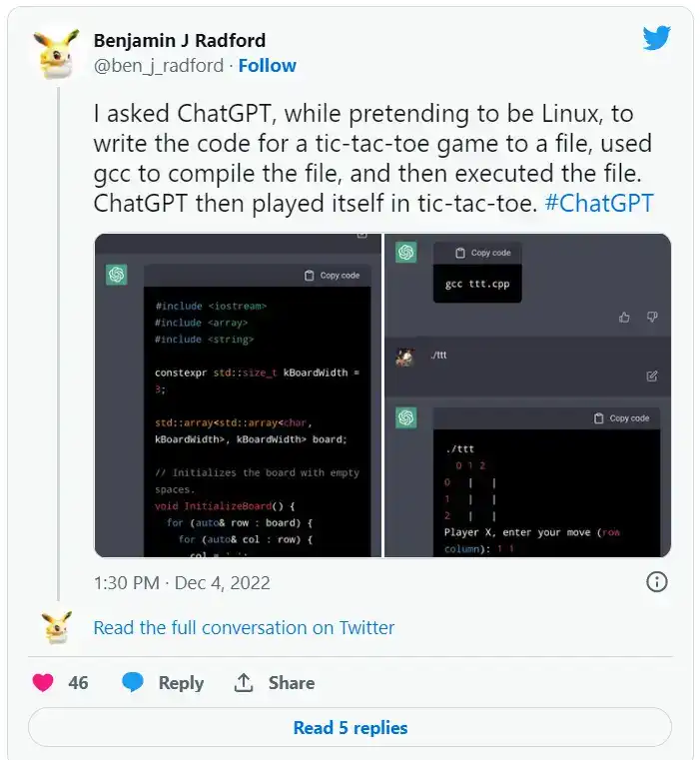Open Benjamin J Radford's profile avatar
700x760 pixels.
(55, 53)
